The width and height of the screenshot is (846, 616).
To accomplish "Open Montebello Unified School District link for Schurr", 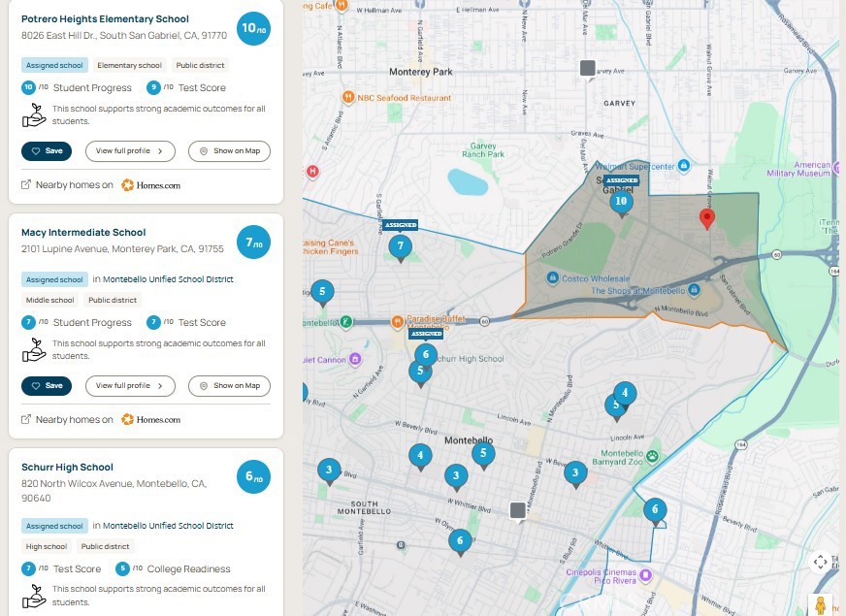I will tap(169, 526).
